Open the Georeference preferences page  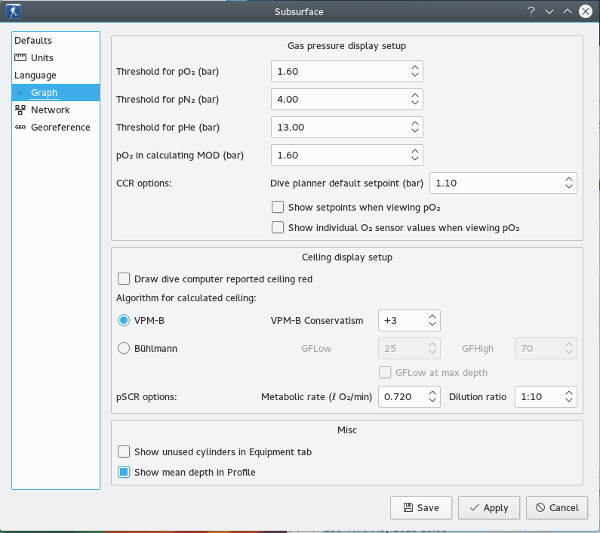coord(56,127)
